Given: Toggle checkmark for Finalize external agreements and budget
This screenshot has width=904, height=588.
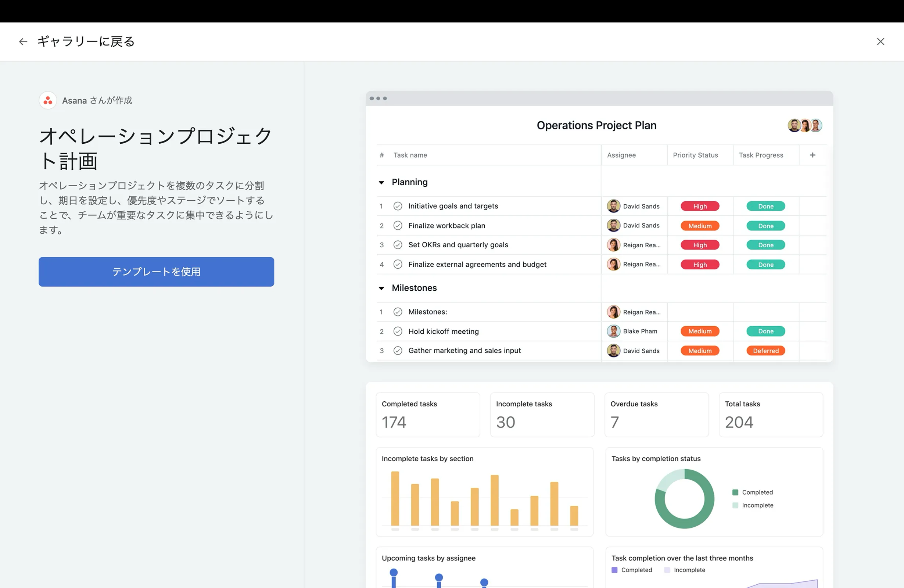Looking at the screenshot, I should tap(398, 264).
